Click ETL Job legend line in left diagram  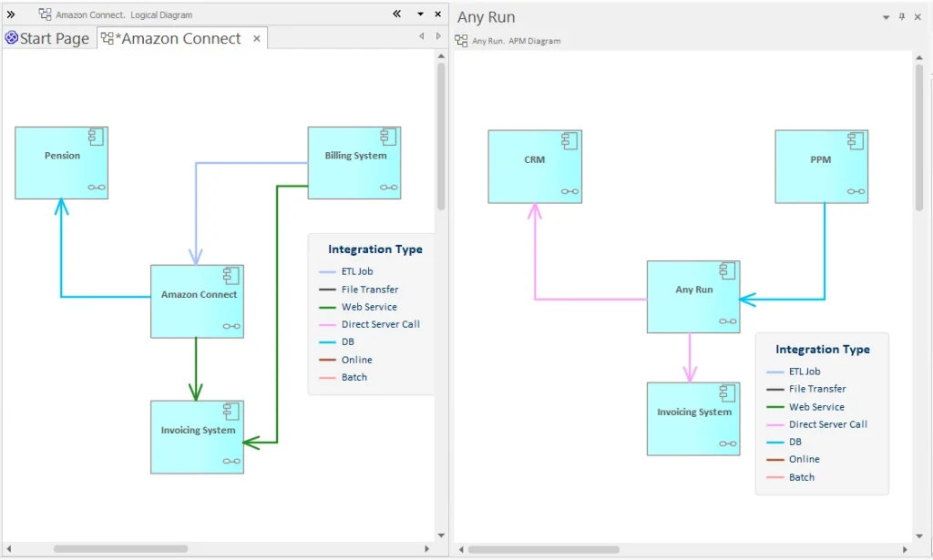(x=327, y=271)
